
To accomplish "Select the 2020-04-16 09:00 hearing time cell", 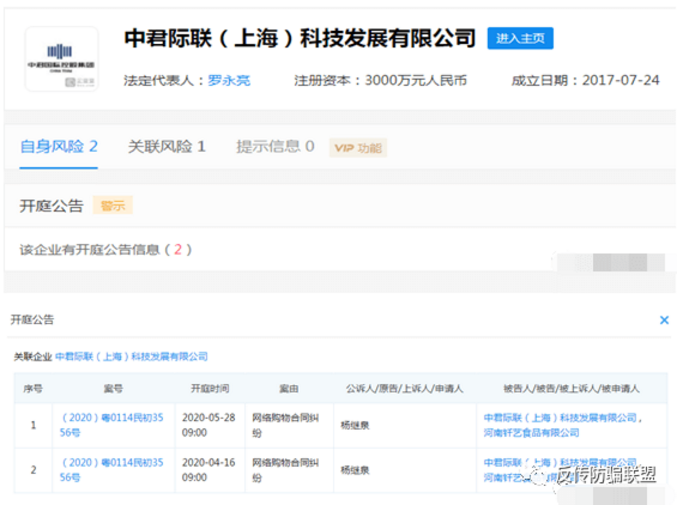I will click(x=209, y=470).
